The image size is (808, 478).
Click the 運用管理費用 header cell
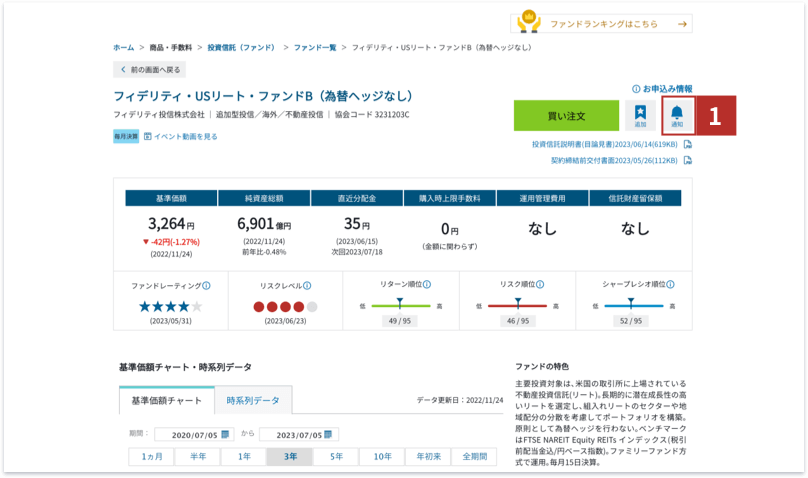point(542,198)
